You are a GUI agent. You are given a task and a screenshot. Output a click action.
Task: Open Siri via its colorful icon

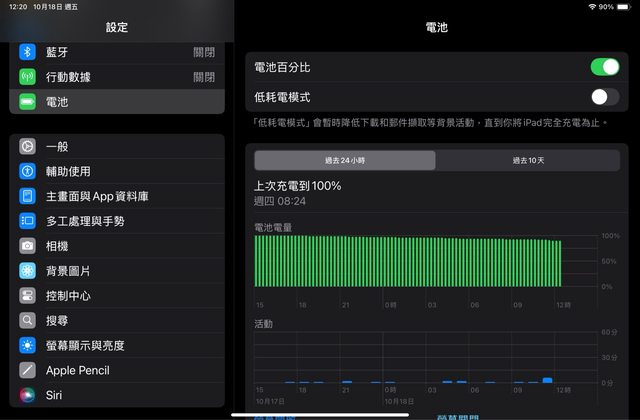point(28,395)
